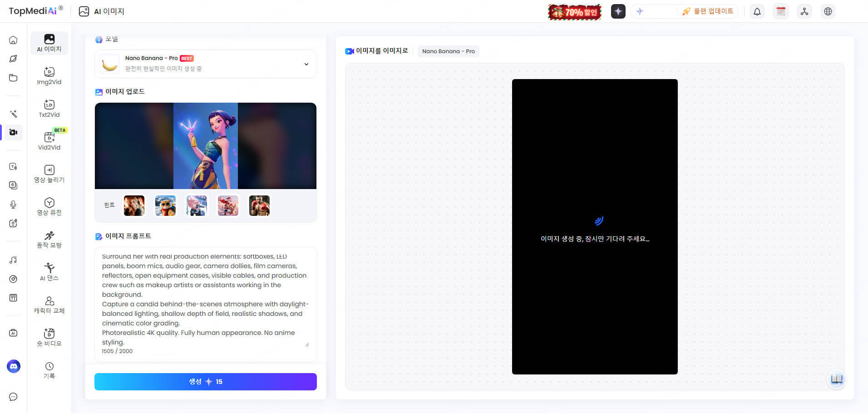Open the 기록 history panel
The width and height of the screenshot is (868, 414).
(49, 370)
